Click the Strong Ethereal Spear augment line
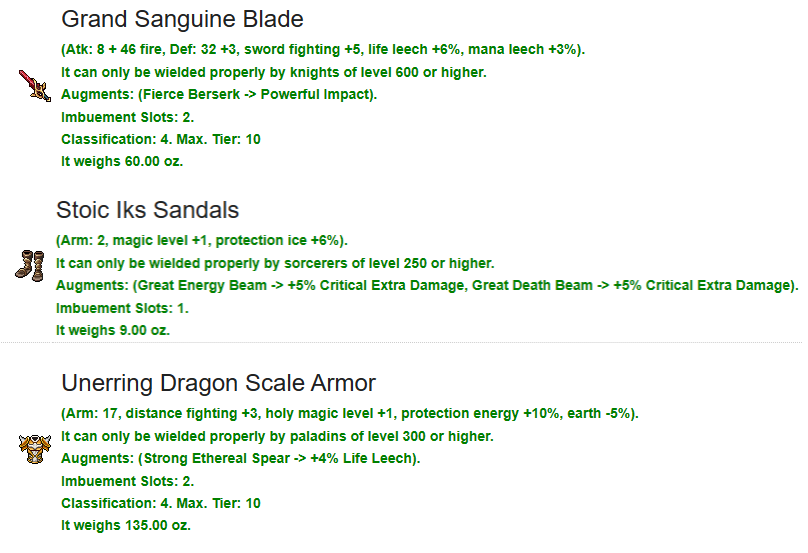The image size is (808, 553). (x=241, y=459)
